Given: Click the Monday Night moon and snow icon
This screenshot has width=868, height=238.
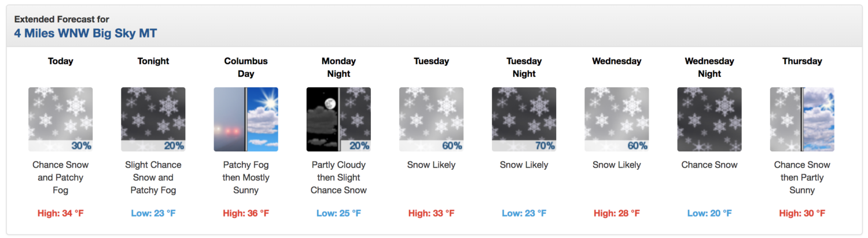Looking at the screenshot, I should pyautogui.click(x=339, y=120).
